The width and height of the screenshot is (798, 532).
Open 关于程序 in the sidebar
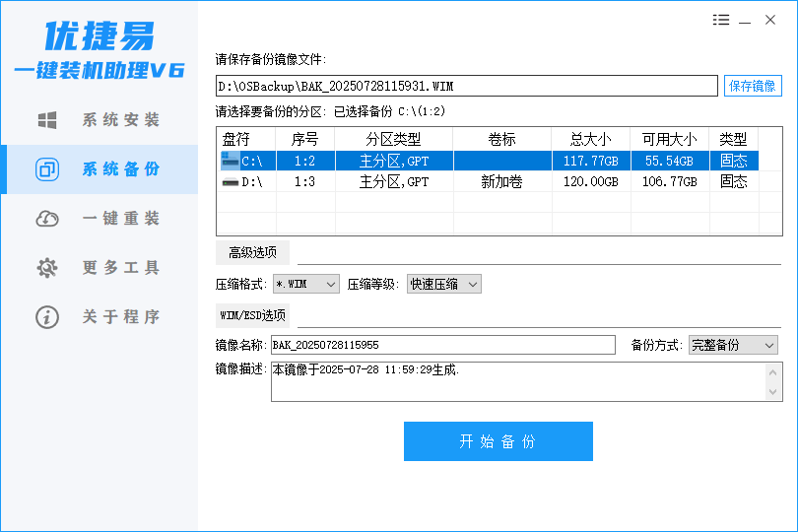tap(100, 317)
